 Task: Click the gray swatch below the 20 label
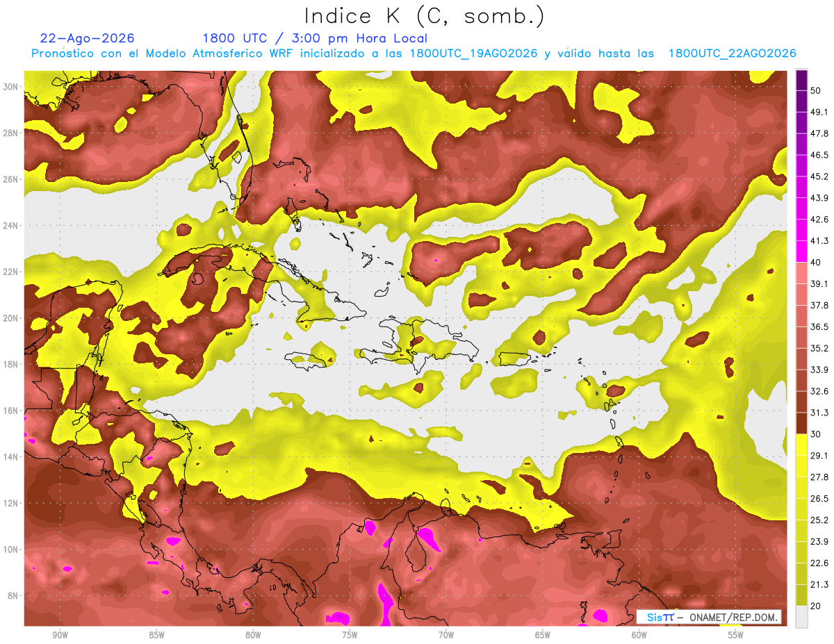tap(801, 616)
